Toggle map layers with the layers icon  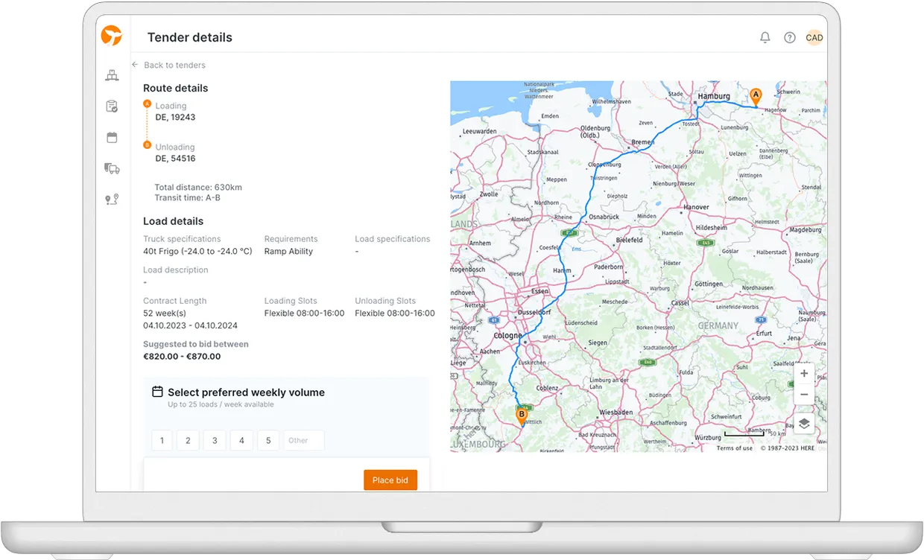804,423
